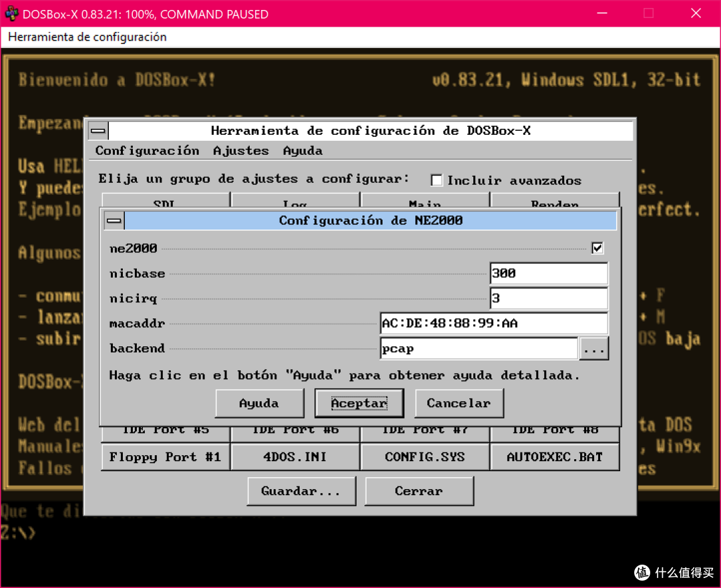Screen dimensions: 721x588
Task: Click Guardar to save settings
Action: coord(301,491)
